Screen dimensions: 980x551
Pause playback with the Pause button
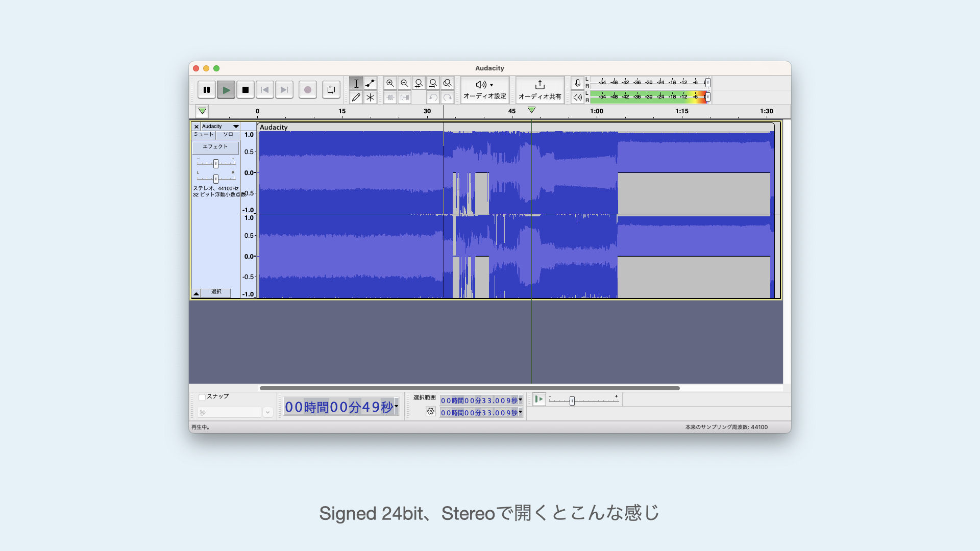(x=206, y=90)
